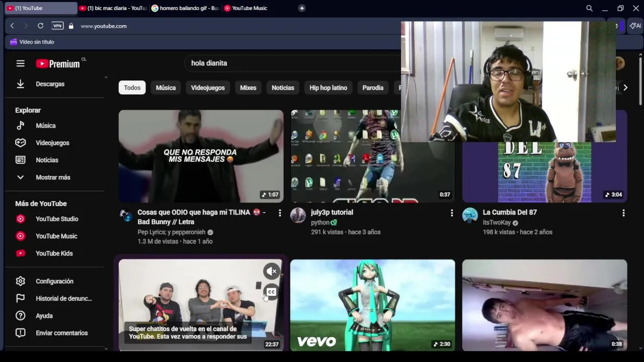The image size is (644, 362).
Task: Select the Todos filter chip
Action: coord(132,87)
